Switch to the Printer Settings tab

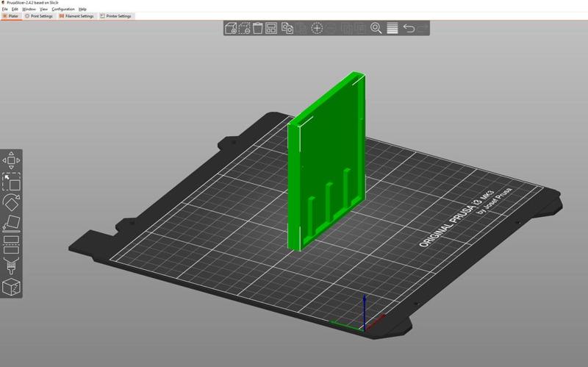tap(116, 16)
